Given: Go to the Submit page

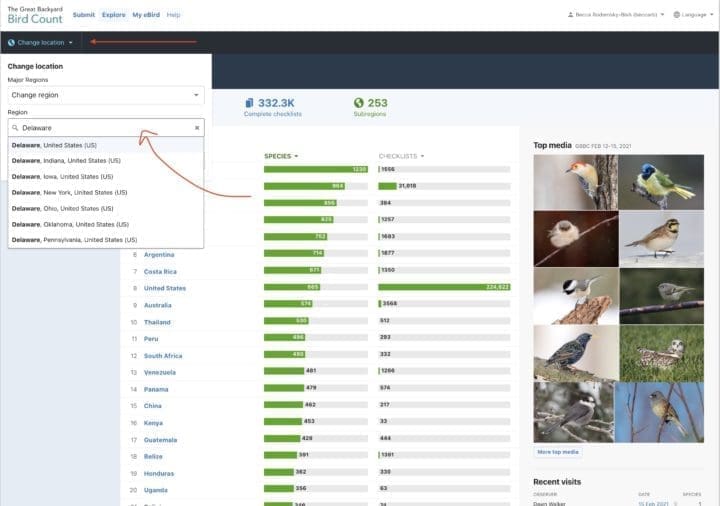Looking at the screenshot, I should pyautogui.click(x=84, y=15).
